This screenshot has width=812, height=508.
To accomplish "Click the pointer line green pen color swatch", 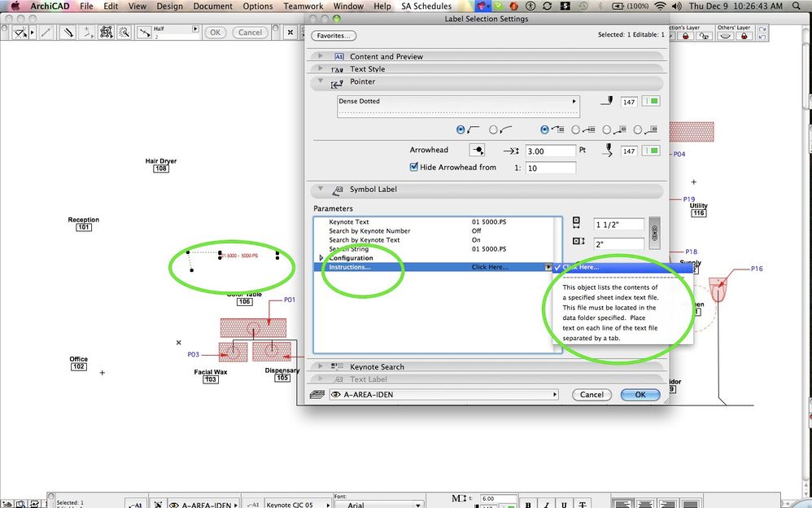I will click(x=651, y=101).
